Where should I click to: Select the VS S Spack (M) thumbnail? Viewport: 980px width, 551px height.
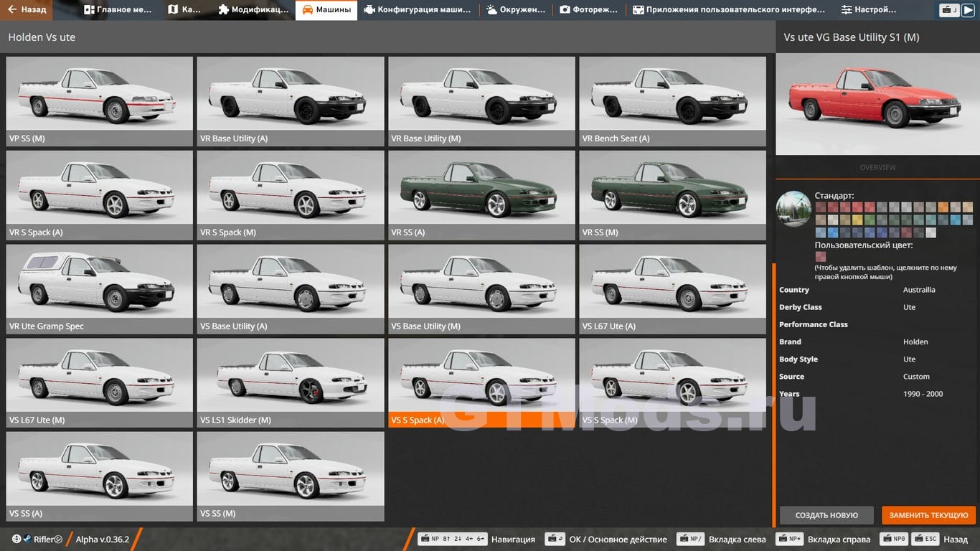coord(673,383)
